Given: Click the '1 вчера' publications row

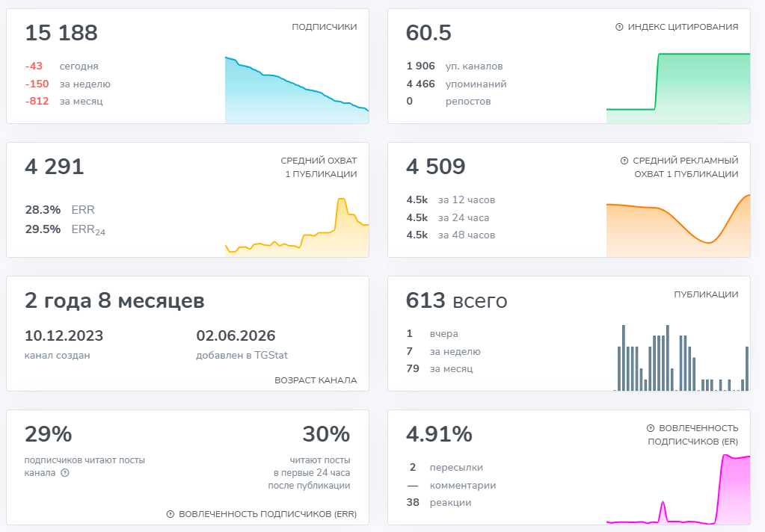Looking at the screenshot, I should coord(432,334).
